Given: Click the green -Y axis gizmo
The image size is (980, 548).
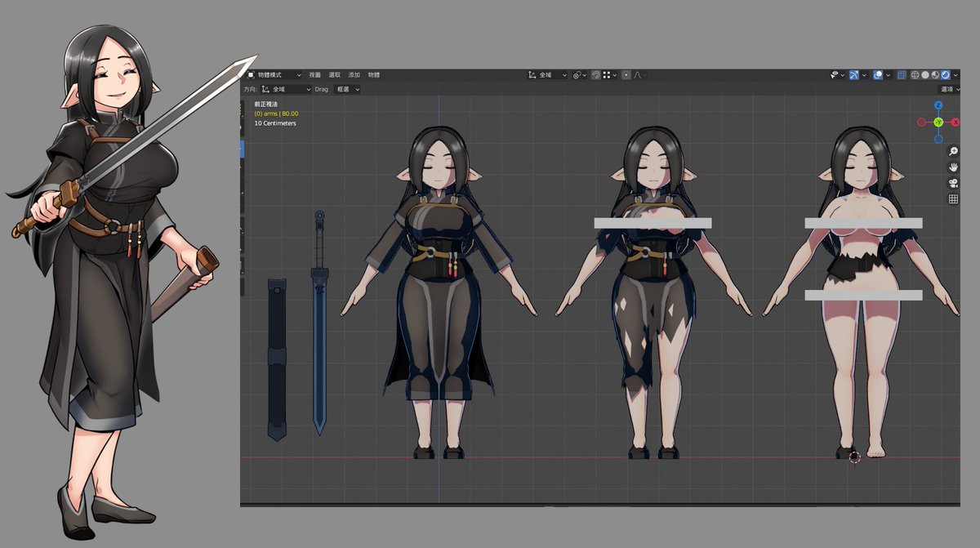Looking at the screenshot, I should tap(938, 123).
